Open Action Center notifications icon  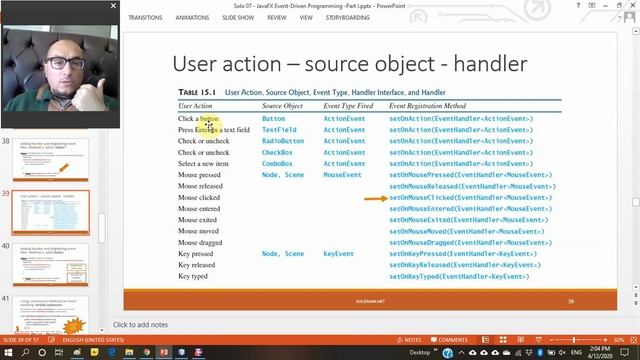(625, 353)
